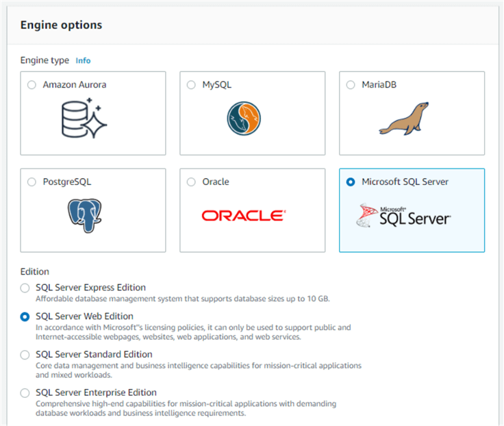
Task: Select SQL Server Web Edition radio button
Action: tap(25, 317)
